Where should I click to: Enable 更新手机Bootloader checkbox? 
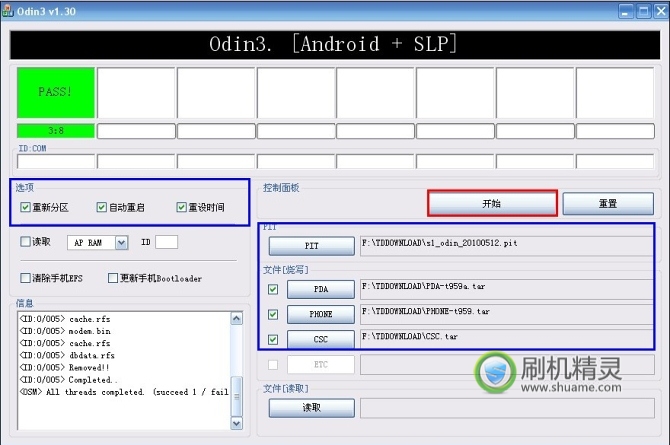point(113,278)
